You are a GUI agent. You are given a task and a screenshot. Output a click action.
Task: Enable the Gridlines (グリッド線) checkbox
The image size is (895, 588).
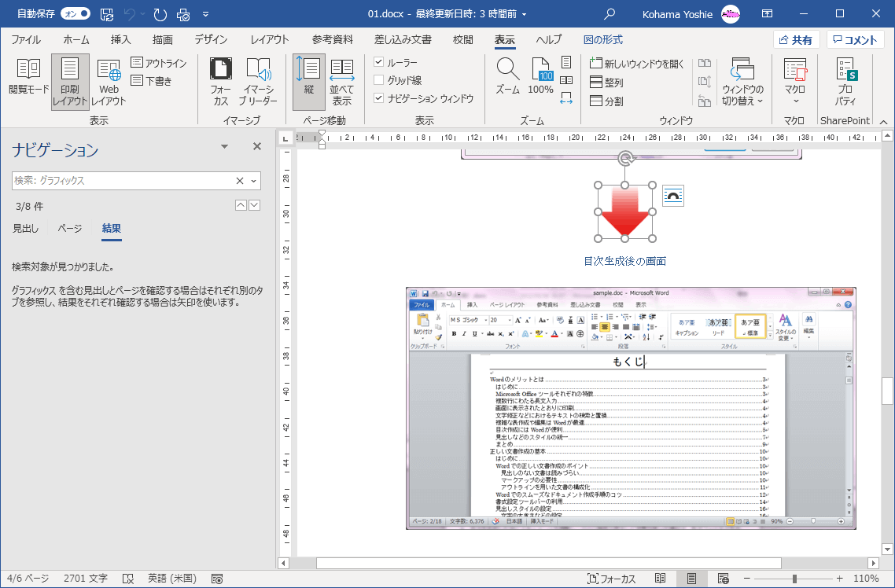[x=378, y=80]
